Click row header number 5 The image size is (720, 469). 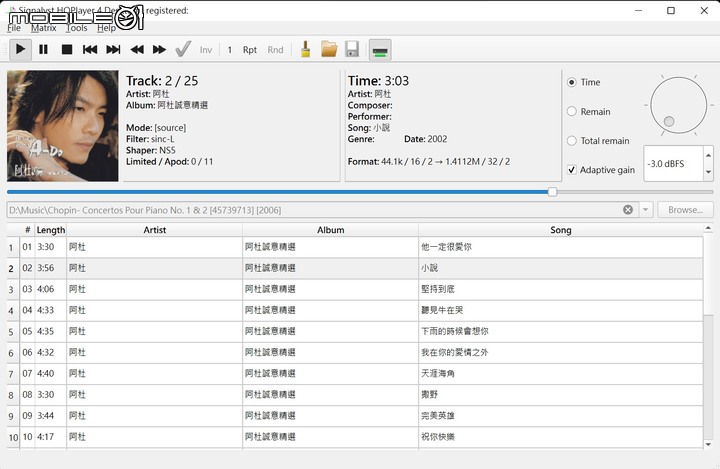(11, 332)
